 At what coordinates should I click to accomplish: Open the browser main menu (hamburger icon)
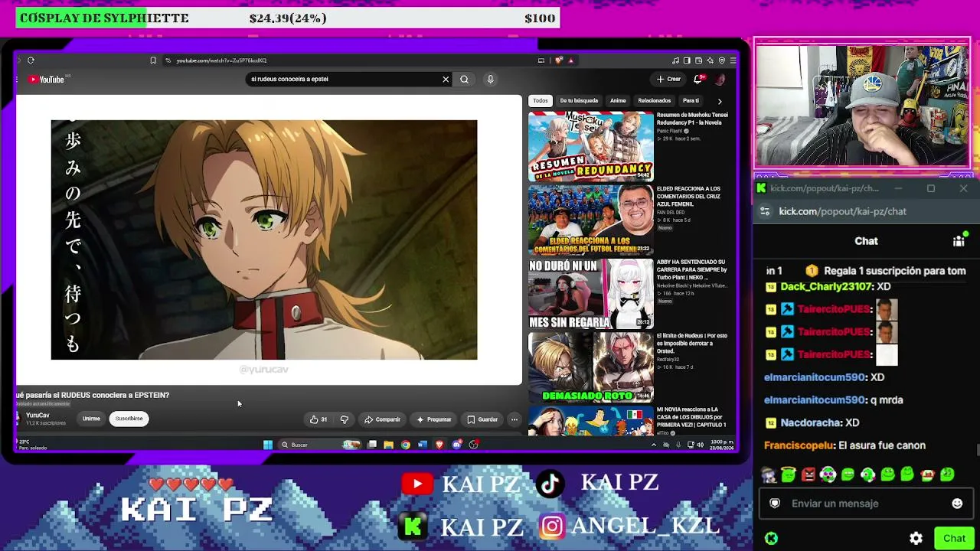coord(733,60)
